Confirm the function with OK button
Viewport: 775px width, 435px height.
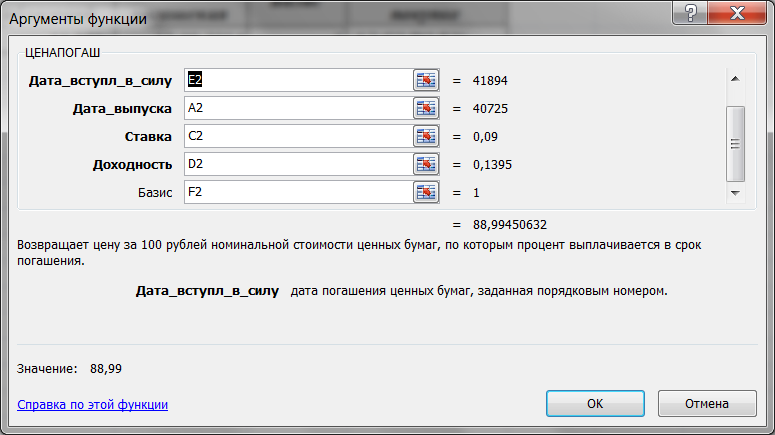pyautogui.click(x=595, y=404)
